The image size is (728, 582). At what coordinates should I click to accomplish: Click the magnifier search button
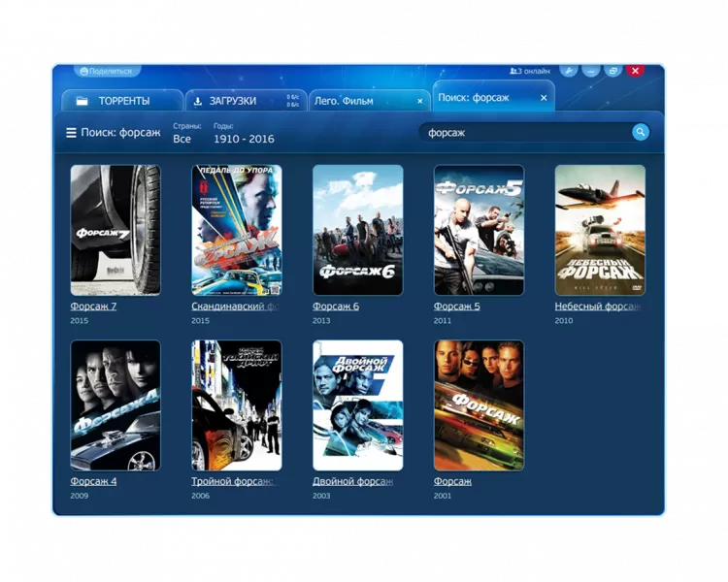click(x=641, y=132)
